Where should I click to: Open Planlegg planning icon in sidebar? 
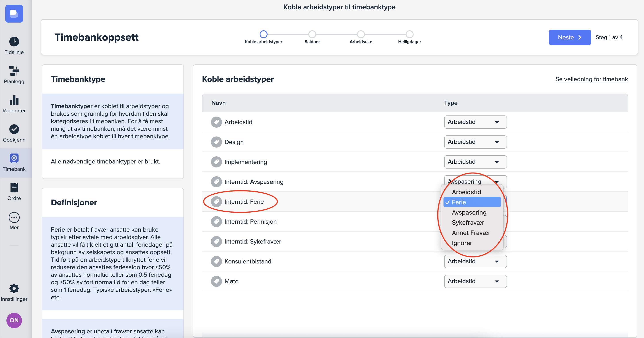coord(14,71)
